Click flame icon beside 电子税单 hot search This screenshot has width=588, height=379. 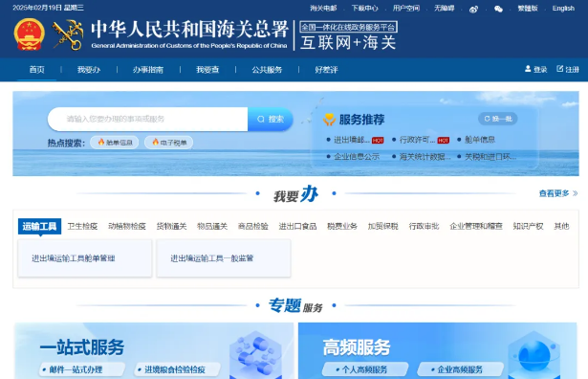(x=155, y=143)
